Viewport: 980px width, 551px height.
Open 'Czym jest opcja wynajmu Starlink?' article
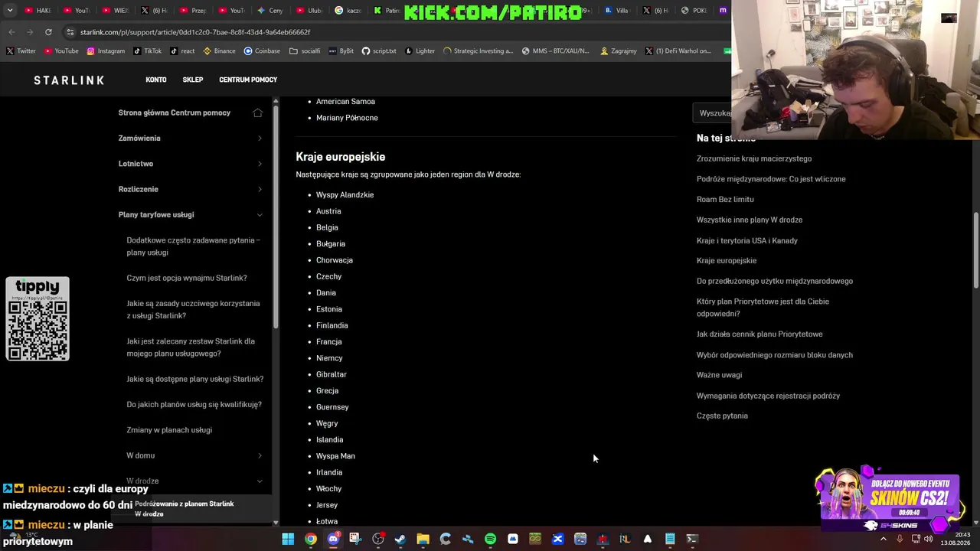pyautogui.click(x=187, y=278)
